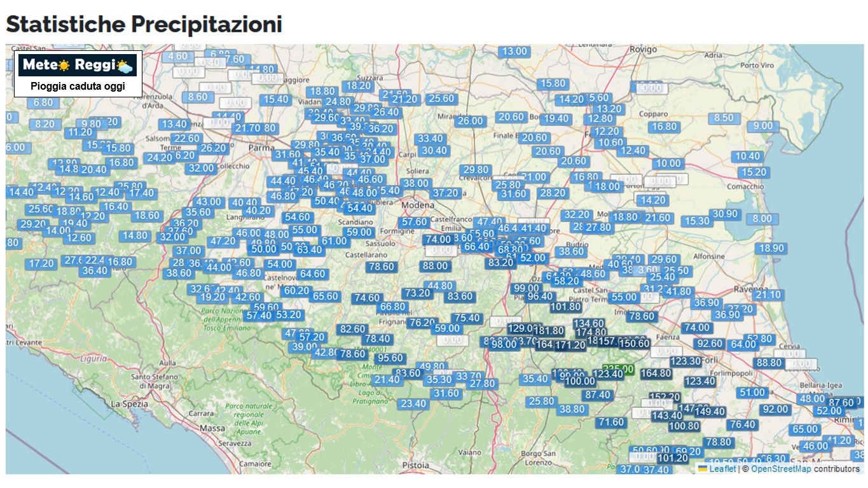The width and height of the screenshot is (868, 488).
Task: Click the Ukraine flag icon beside Leaflet
Action: tap(703, 469)
